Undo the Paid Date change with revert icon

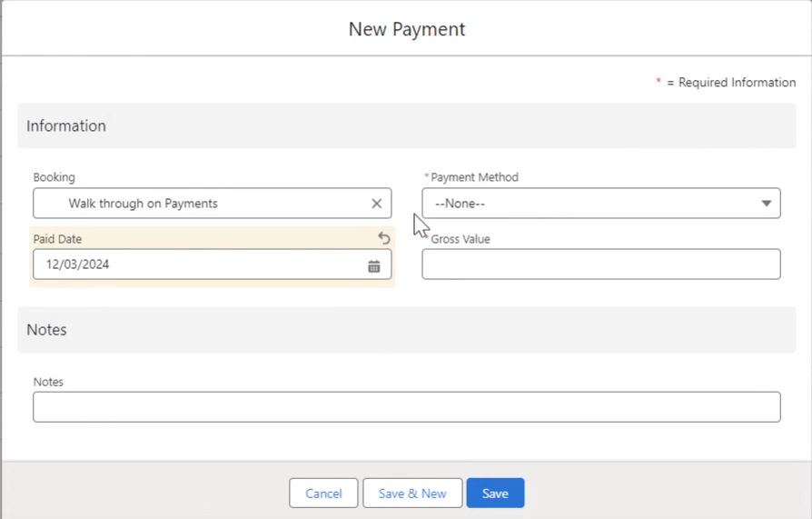click(383, 238)
